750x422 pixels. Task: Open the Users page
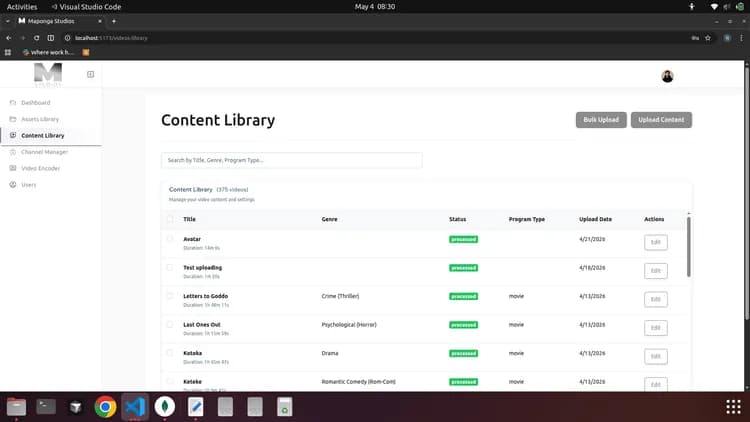[x=29, y=185]
